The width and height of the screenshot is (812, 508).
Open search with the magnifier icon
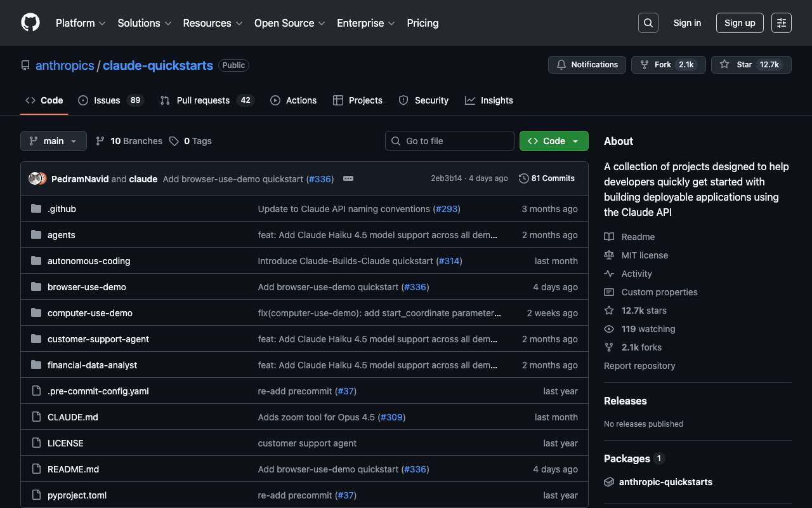point(648,23)
